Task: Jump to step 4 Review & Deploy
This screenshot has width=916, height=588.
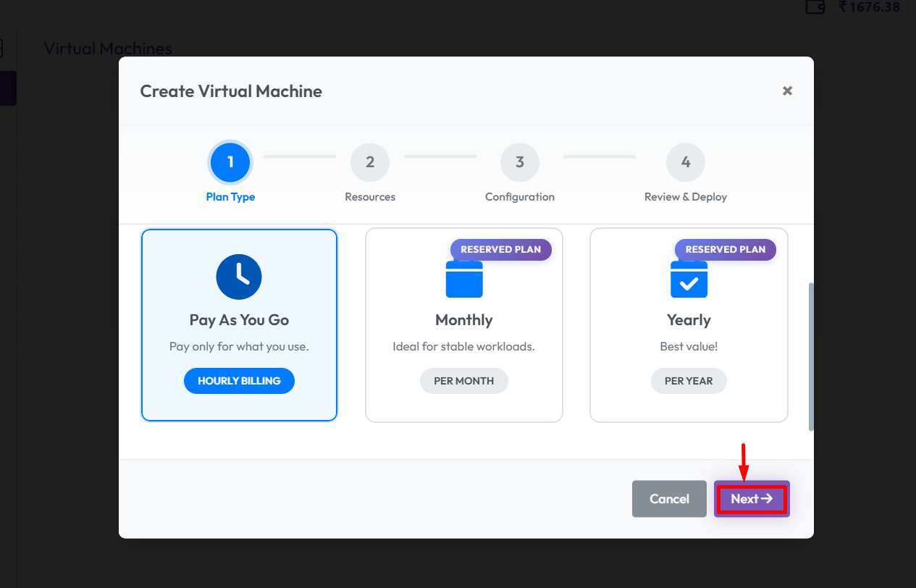Action: coord(686,162)
